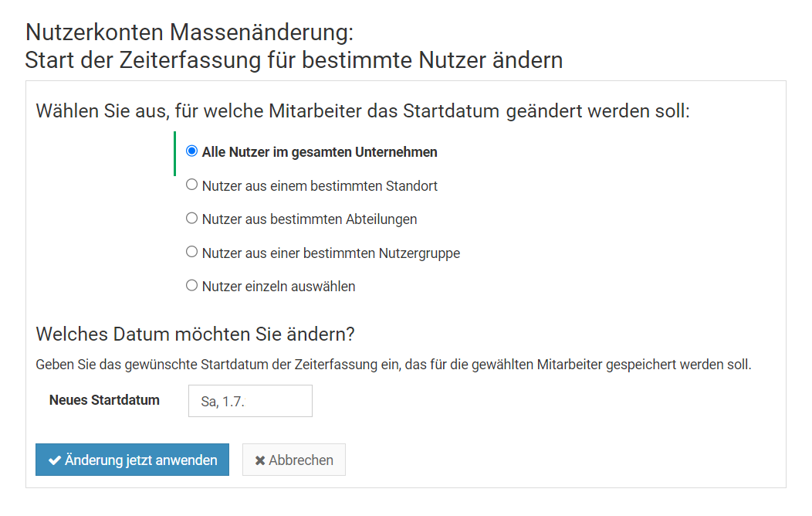Choose the "Nutzer aus einem bestimmten Standort" radio button
The height and width of the screenshot is (516, 812).
click(x=192, y=185)
